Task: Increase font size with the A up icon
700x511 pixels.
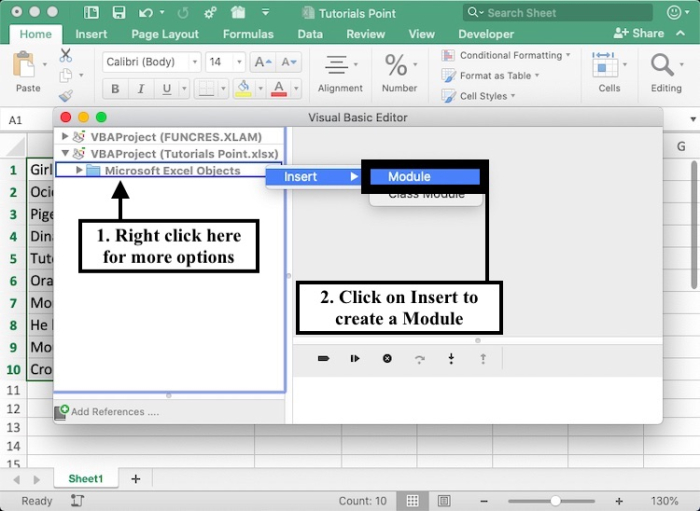Action: (x=262, y=62)
